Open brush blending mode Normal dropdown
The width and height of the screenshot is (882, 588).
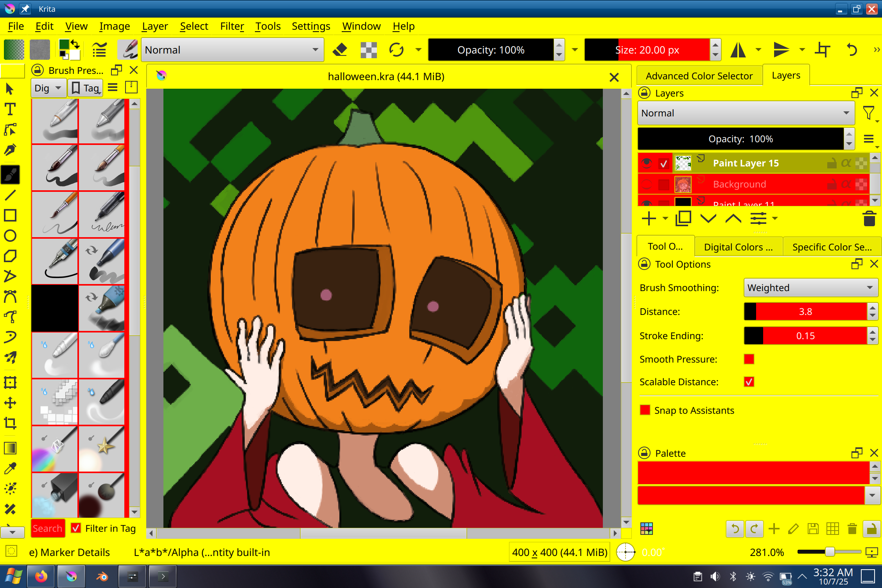pos(232,50)
